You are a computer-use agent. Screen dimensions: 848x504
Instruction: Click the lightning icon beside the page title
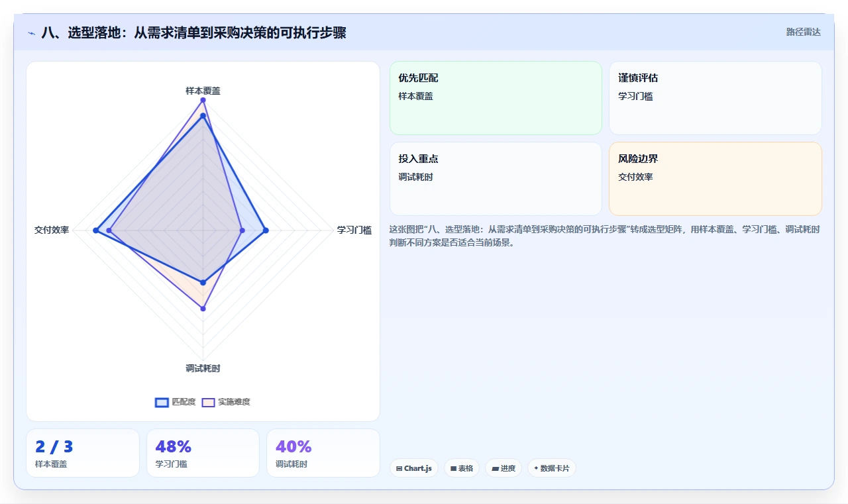point(32,32)
